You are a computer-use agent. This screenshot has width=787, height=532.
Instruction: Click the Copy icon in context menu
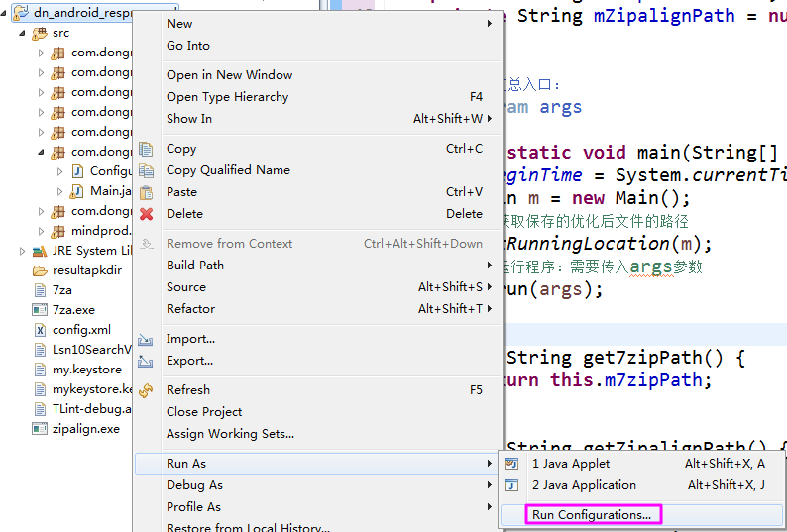(147, 149)
